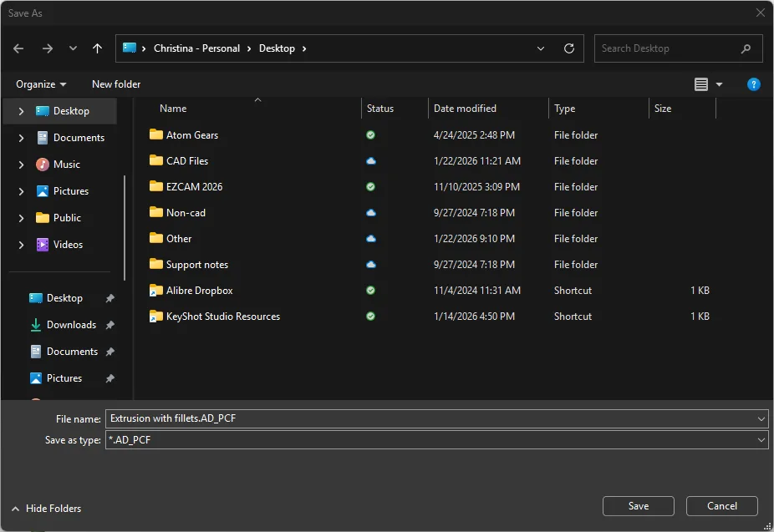The height and width of the screenshot is (532, 774).
Task: Open the address bar history dropdown
Action: coord(541,48)
